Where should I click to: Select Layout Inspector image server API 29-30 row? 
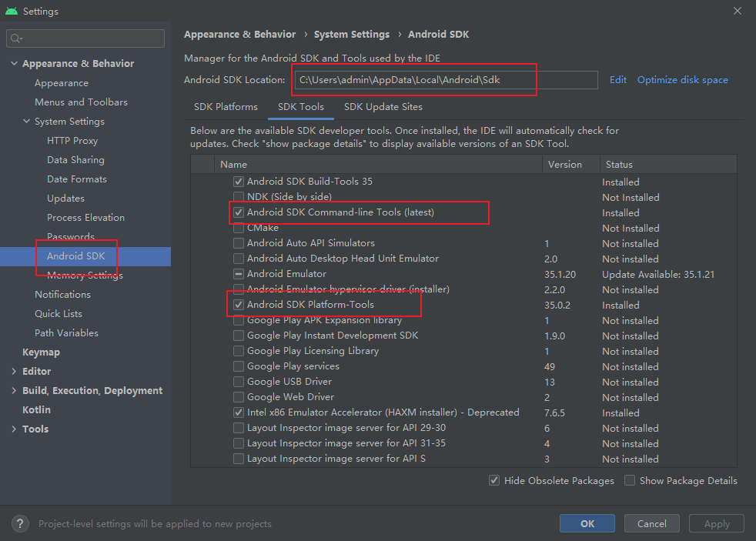coord(463,428)
